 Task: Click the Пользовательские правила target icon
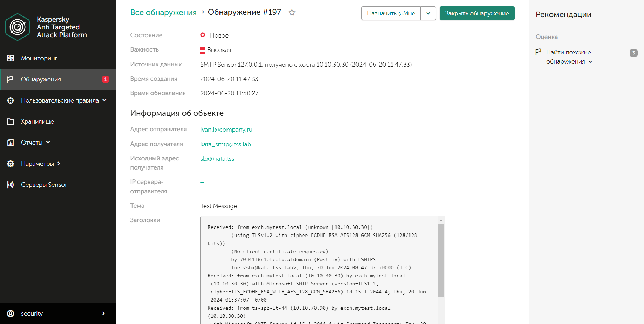click(11, 100)
